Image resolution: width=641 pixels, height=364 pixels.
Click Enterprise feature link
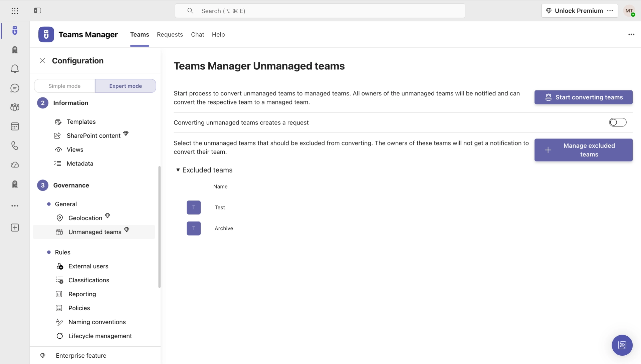point(81,356)
